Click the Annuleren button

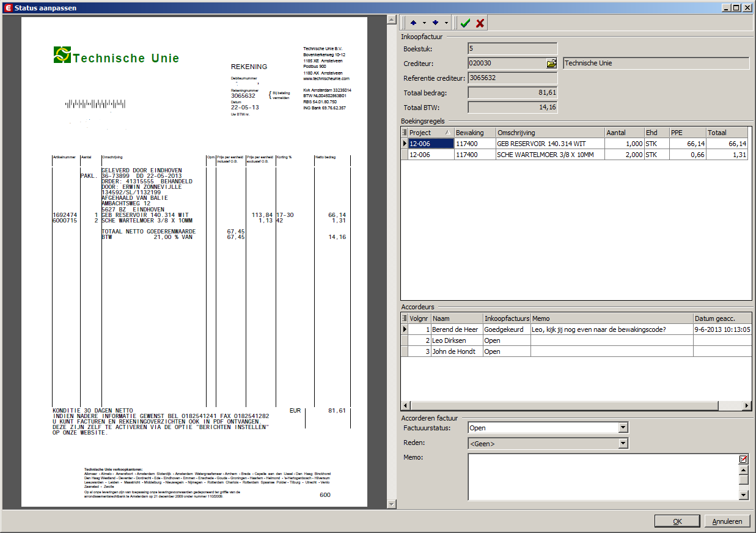tap(727, 521)
